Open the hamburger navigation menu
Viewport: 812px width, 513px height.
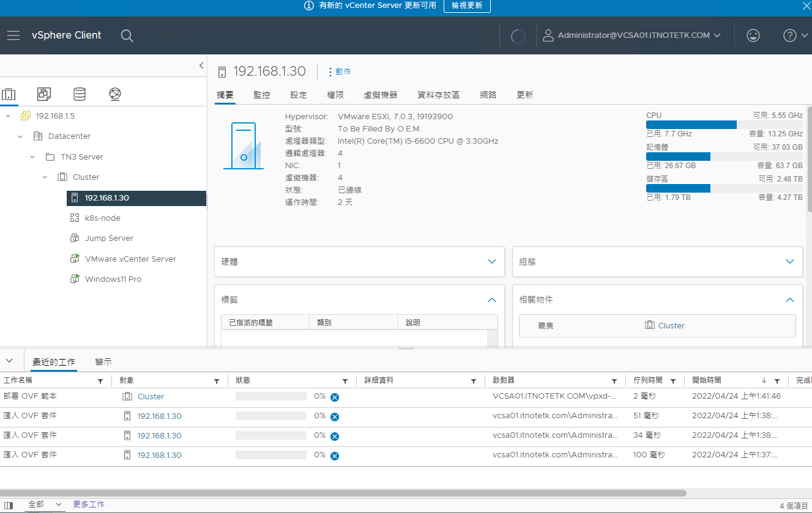[13, 35]
